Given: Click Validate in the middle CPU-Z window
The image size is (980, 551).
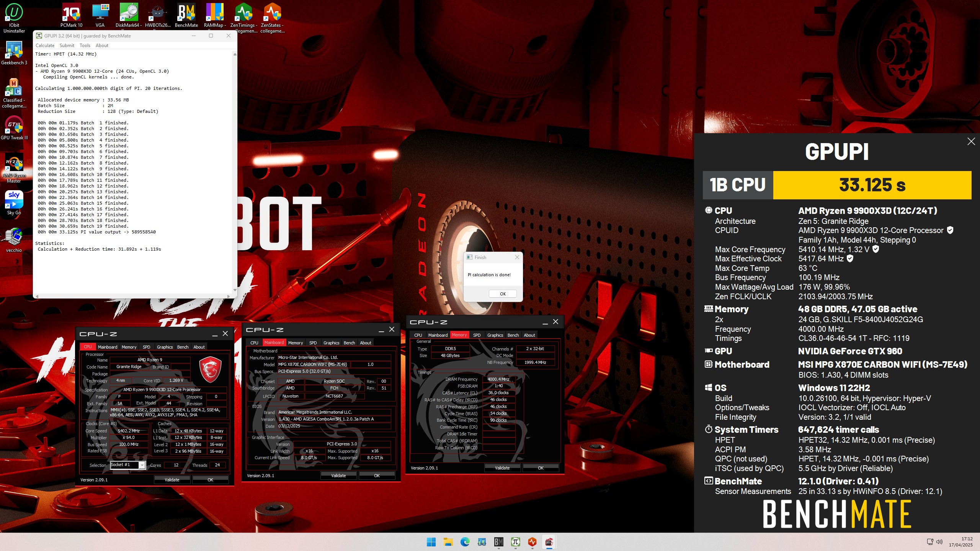Looking at the screenshot, I should pyautogui.click(x=338, y=476).
